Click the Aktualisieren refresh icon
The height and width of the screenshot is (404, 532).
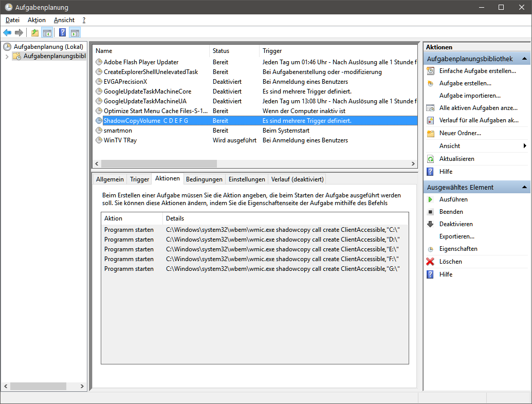pyautogui.click(x=430, y=159)
